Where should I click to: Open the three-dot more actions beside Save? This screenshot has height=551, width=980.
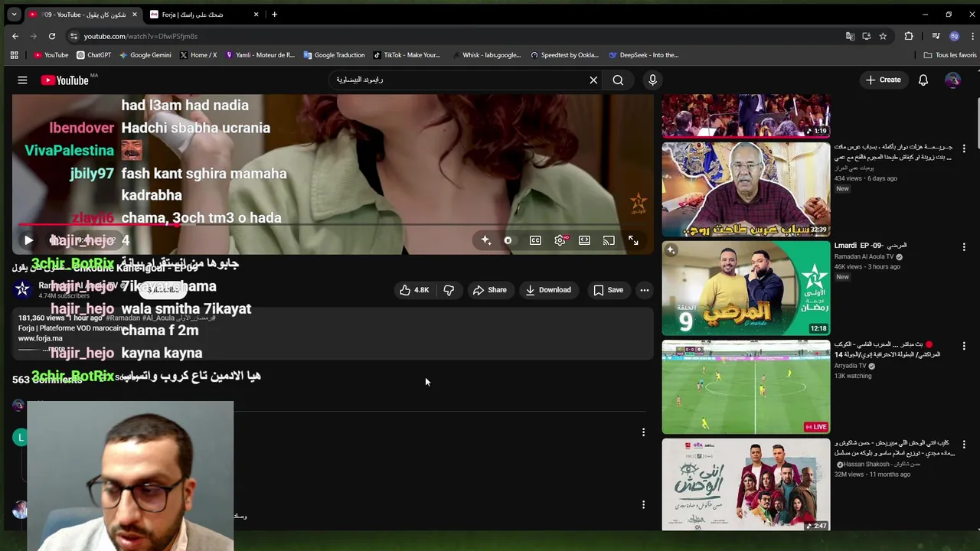pos(645,290)
